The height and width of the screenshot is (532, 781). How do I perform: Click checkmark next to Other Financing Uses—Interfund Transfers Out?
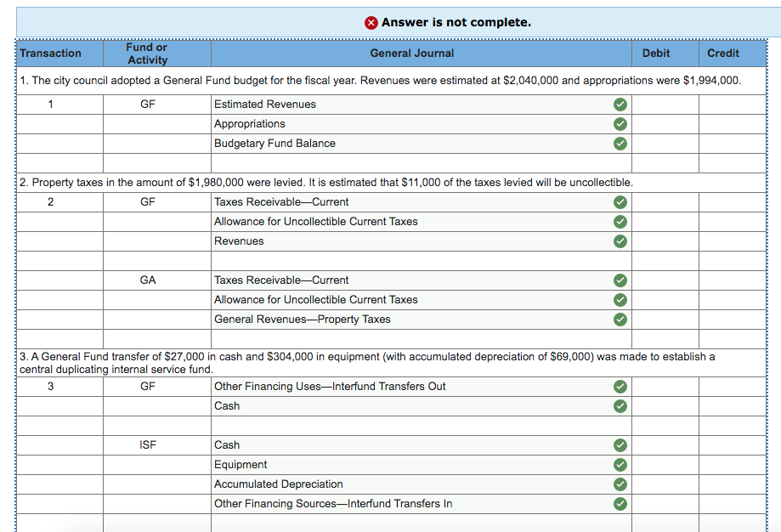click(x=620, y=387)
